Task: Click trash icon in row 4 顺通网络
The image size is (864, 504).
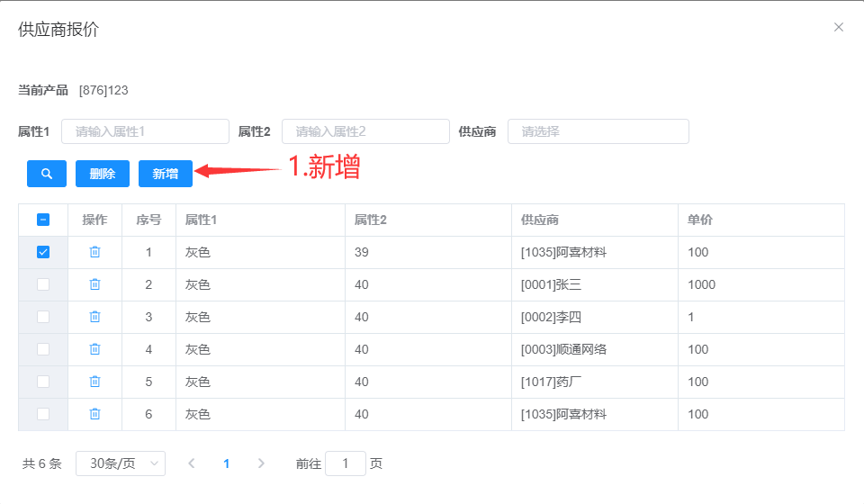Action: pos(94,349)
